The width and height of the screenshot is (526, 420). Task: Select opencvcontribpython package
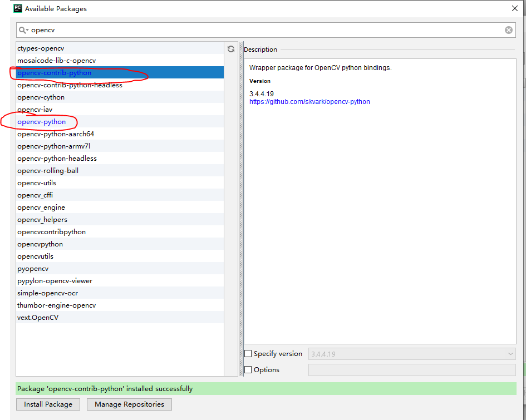click(x=120, y=232)
